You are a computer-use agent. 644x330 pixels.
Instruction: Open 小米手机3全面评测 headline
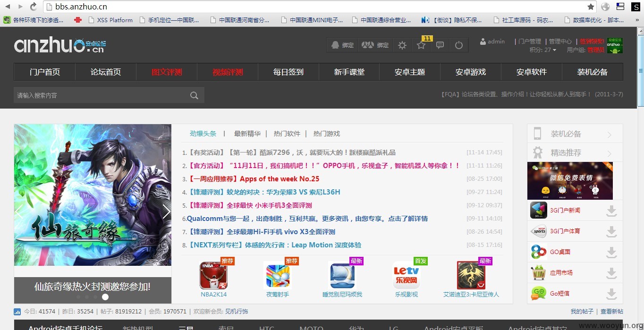(x=250, y=205)
